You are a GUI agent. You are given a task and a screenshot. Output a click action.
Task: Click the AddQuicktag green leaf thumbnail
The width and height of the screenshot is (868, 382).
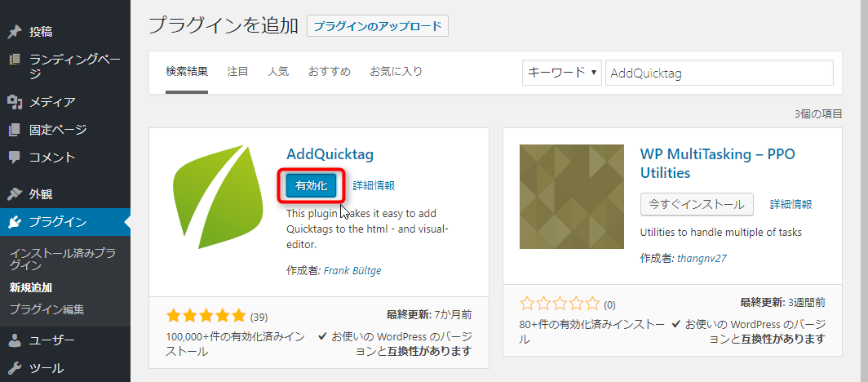217,197
